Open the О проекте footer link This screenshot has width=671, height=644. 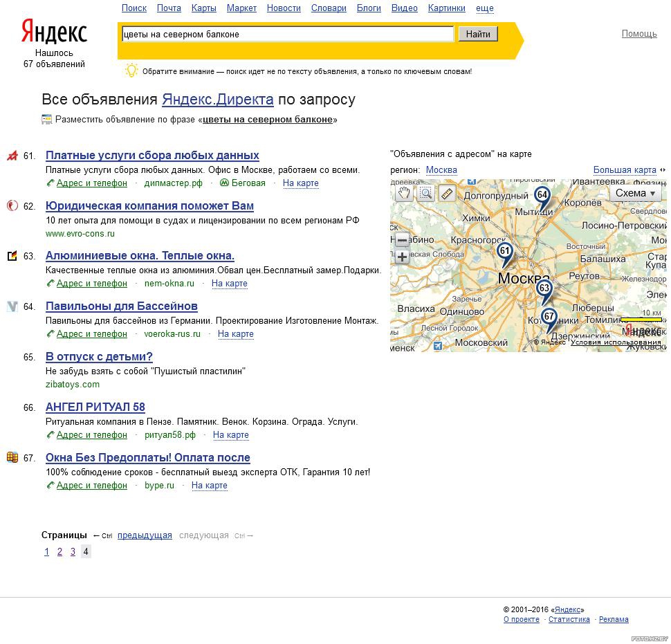tap(522, 619)
